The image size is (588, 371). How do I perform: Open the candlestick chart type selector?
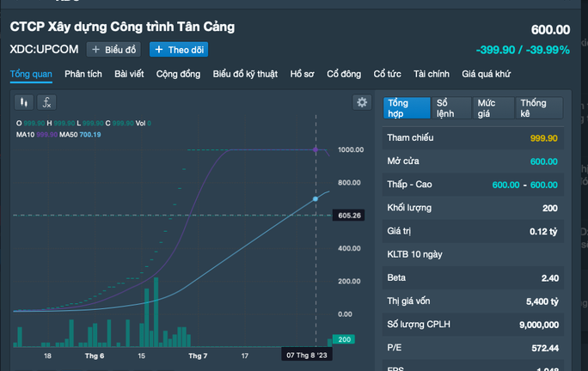[x=24, y=102]
